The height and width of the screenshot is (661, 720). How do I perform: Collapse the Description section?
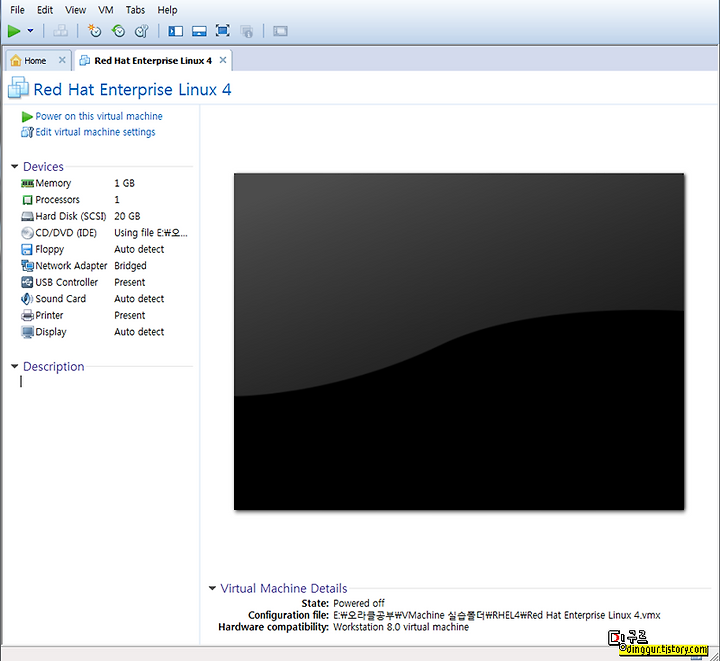pos(15,366)
